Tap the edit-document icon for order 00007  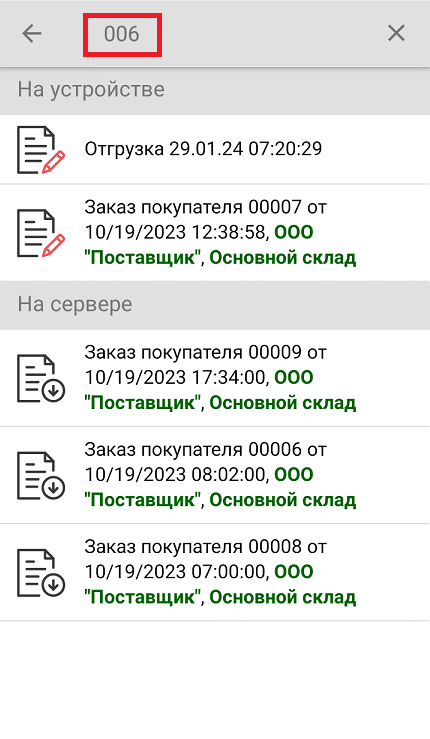coord(41,232)
